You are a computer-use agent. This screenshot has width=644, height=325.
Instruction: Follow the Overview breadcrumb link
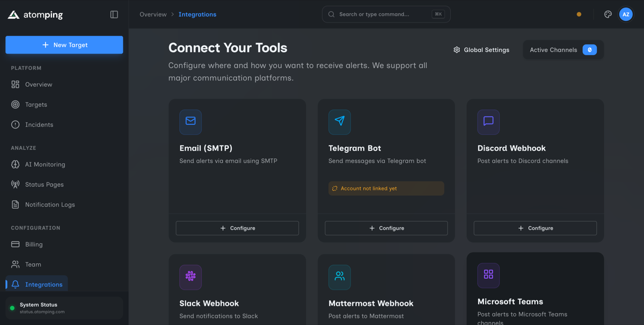(153, 14)
